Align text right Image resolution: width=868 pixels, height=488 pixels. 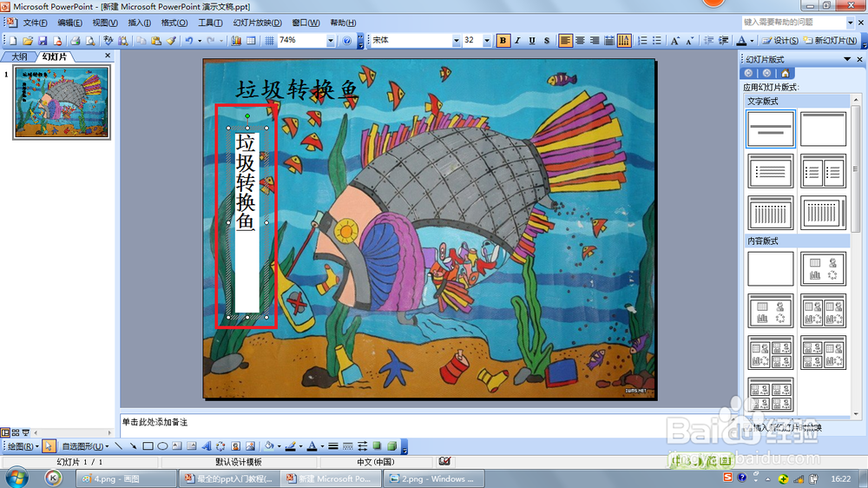595,41
